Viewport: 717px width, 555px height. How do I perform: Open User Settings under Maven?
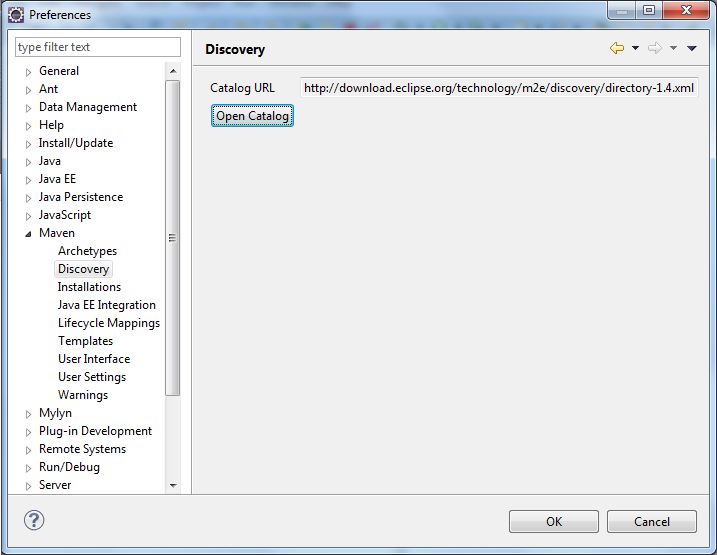point(92,377)
